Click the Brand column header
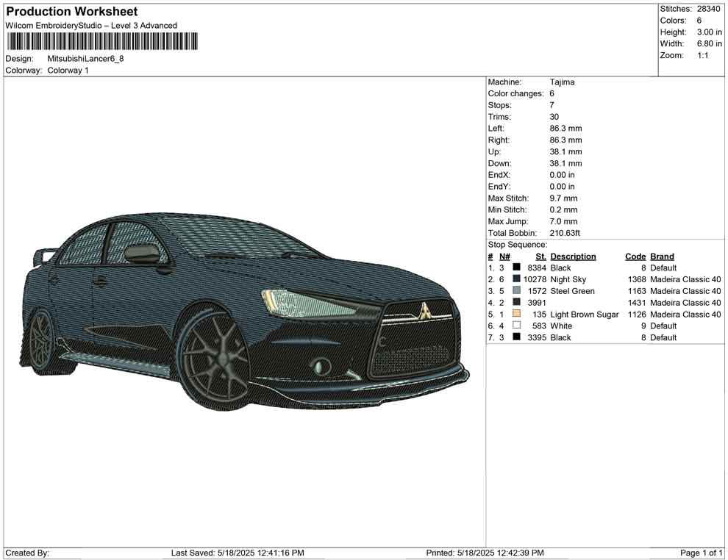Screen dimensions: 728x560 662,256
